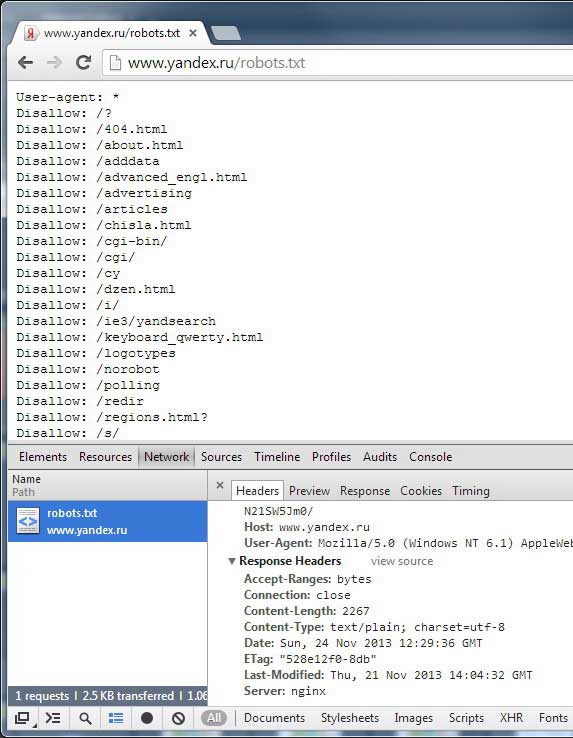Click the Last-Modified header line
This screenshot has height=738, width=573.
388,675
